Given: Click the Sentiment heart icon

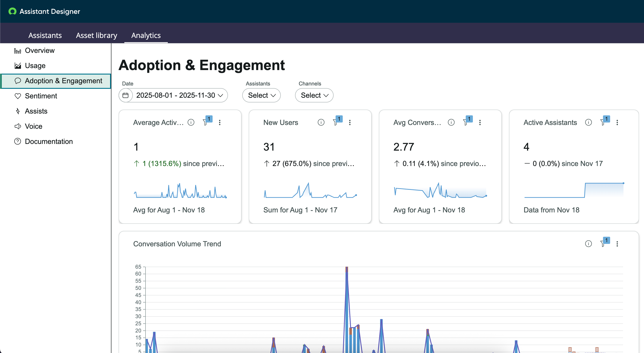Looking at the screenshot, I should coord(18,96).
